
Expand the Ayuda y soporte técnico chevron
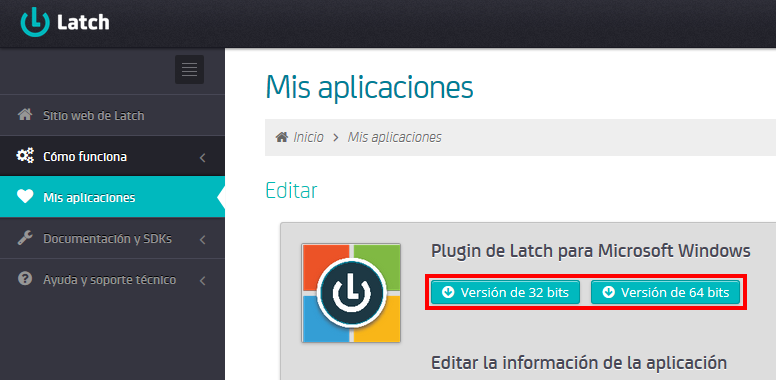coord(202,281)
